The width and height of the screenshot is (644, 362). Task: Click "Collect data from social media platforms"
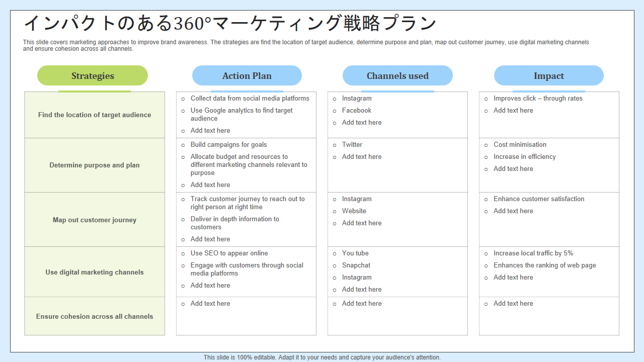point(250,99)
